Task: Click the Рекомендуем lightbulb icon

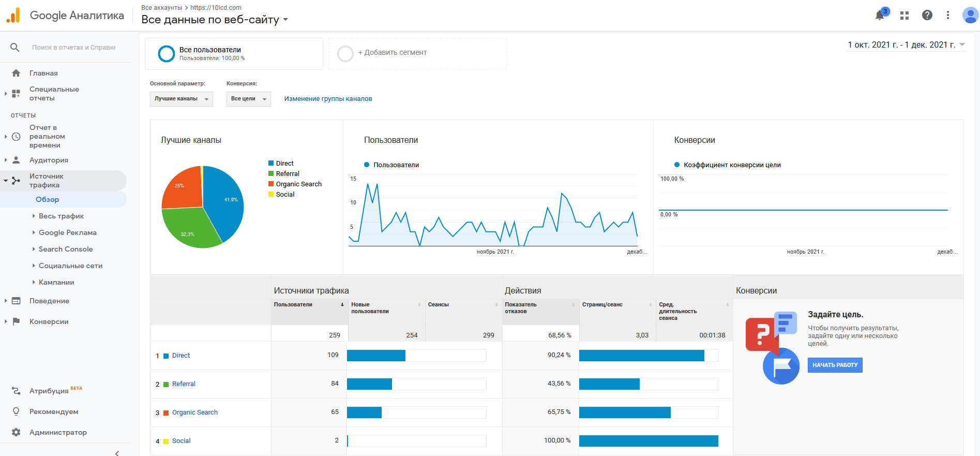Action: click(x=16, y=411)
